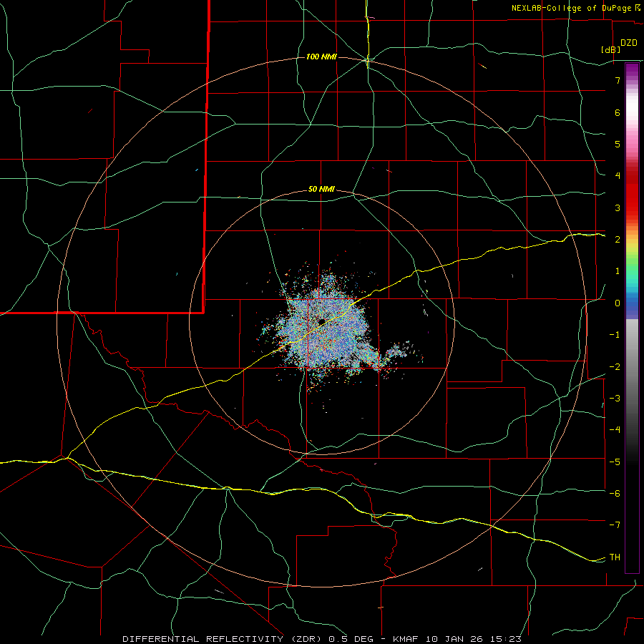The width and height of the screenshot is (644, 644).
Task: Click the NEXLAB-College of DuPage label
Action: click(x=571, y=8)
